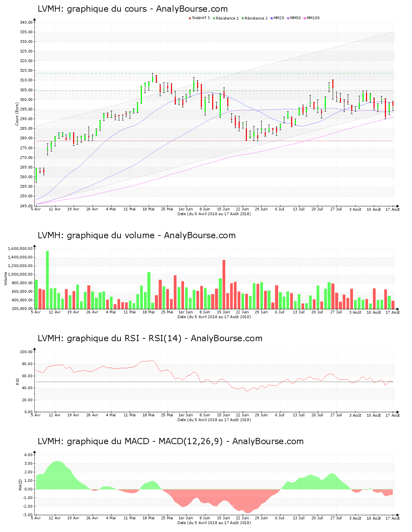Click the price chart date range caption

pyautogui.click(x=214, y=214)
